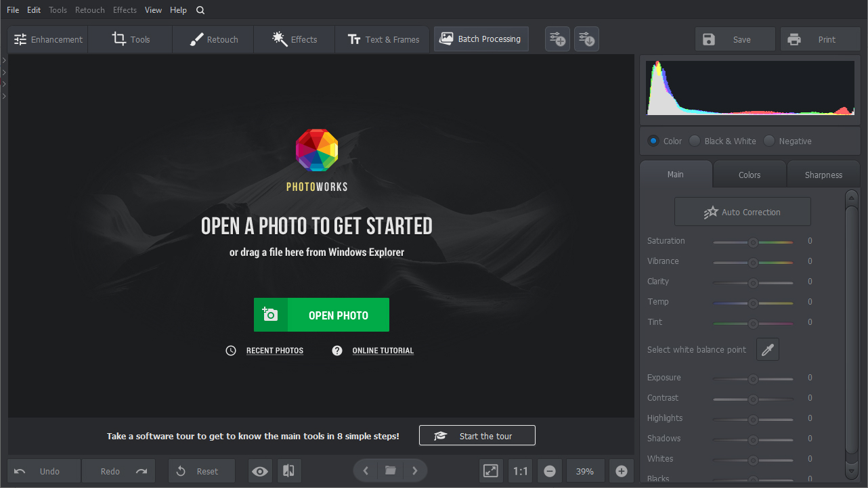Click the Highlights slider handle
Viewport: 868px width, 488px height.
(753, 420)
